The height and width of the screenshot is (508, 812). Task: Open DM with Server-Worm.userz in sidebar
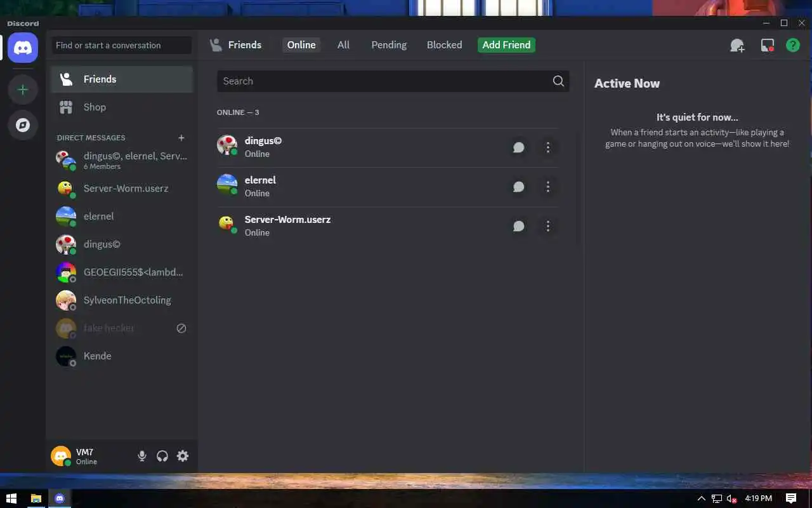pyautogui.click(x=122, y=189)
